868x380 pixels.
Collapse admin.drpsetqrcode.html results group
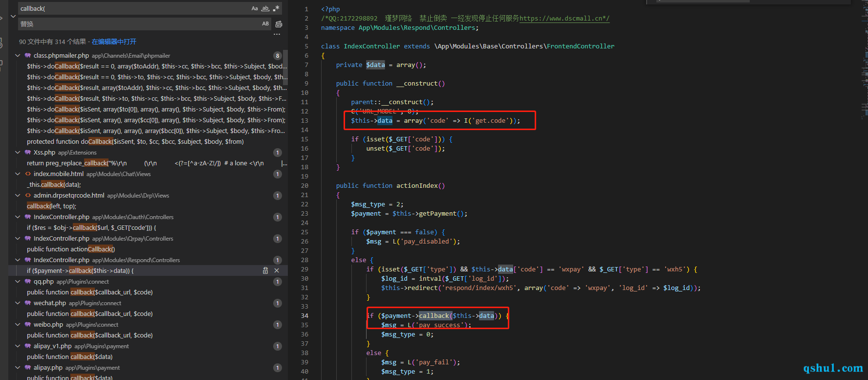(18, 196)
